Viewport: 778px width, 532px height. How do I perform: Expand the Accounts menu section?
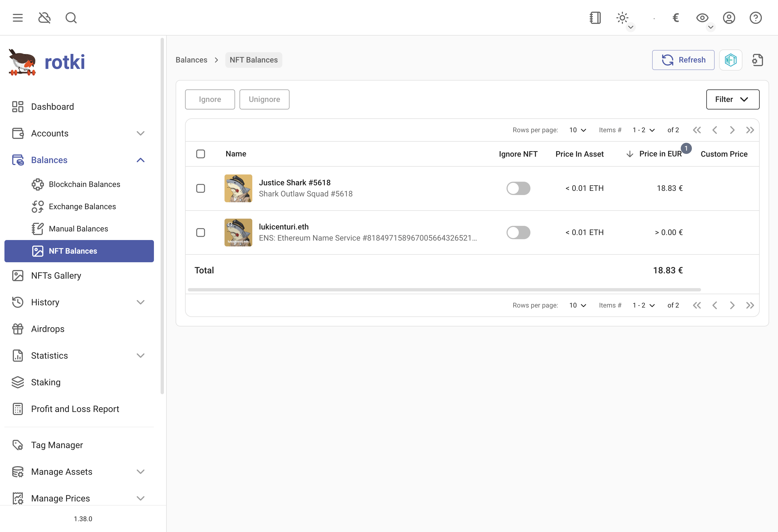click(141, 133)
